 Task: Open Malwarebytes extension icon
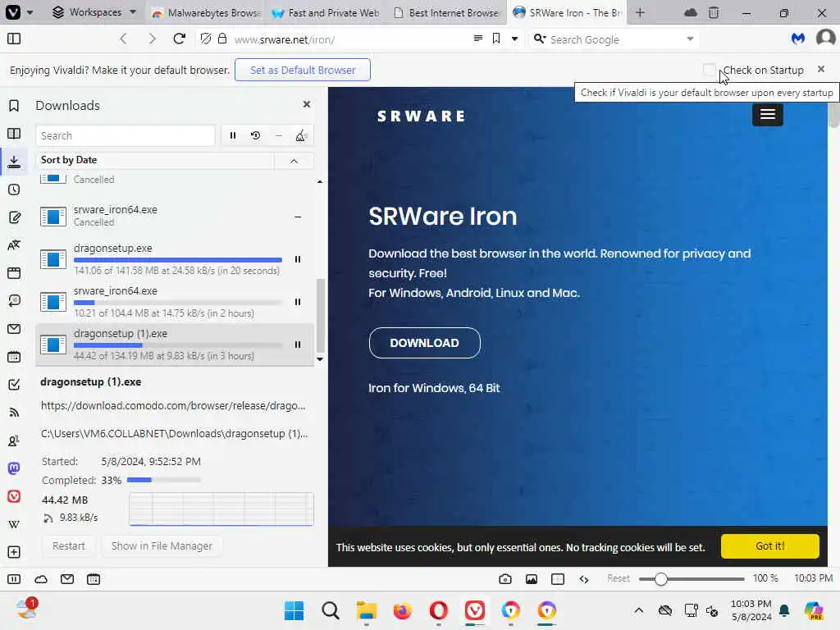tap(798, 39)
